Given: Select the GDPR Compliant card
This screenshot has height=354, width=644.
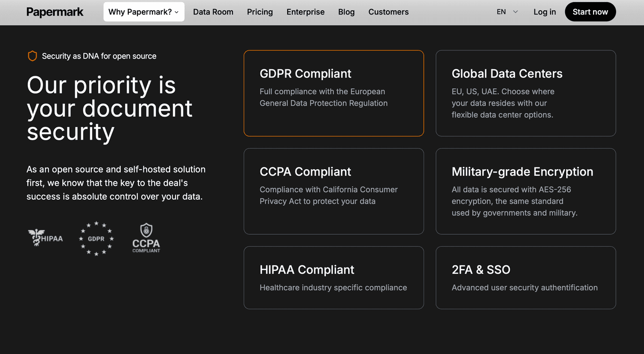Looking at the screenshot, I should click(x=333, y=93).
